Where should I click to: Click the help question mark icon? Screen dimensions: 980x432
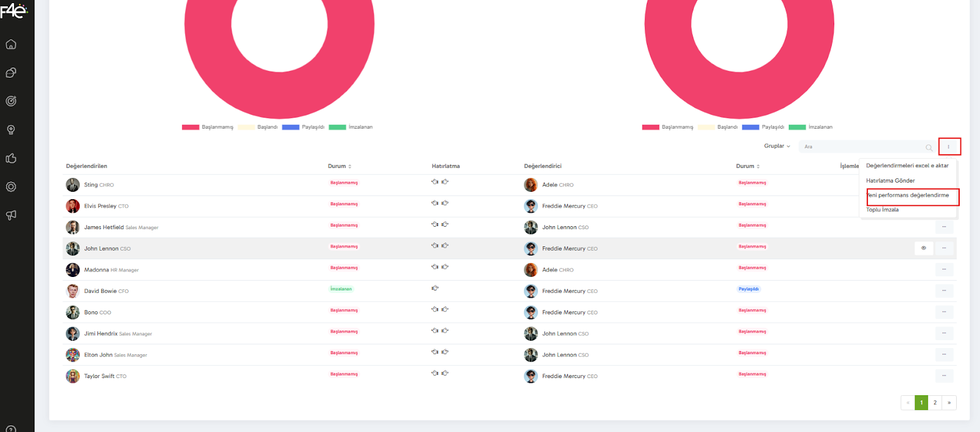11,429
